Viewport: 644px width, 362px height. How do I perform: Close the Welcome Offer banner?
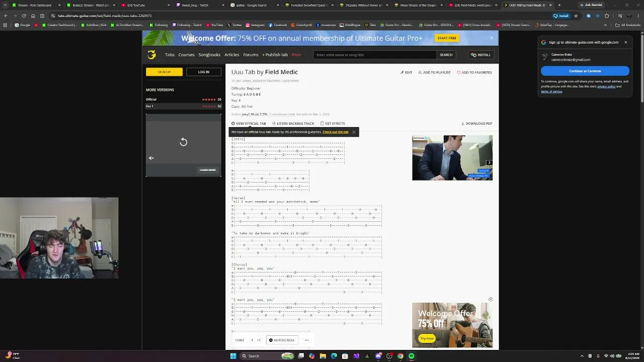tap(492, 38)
